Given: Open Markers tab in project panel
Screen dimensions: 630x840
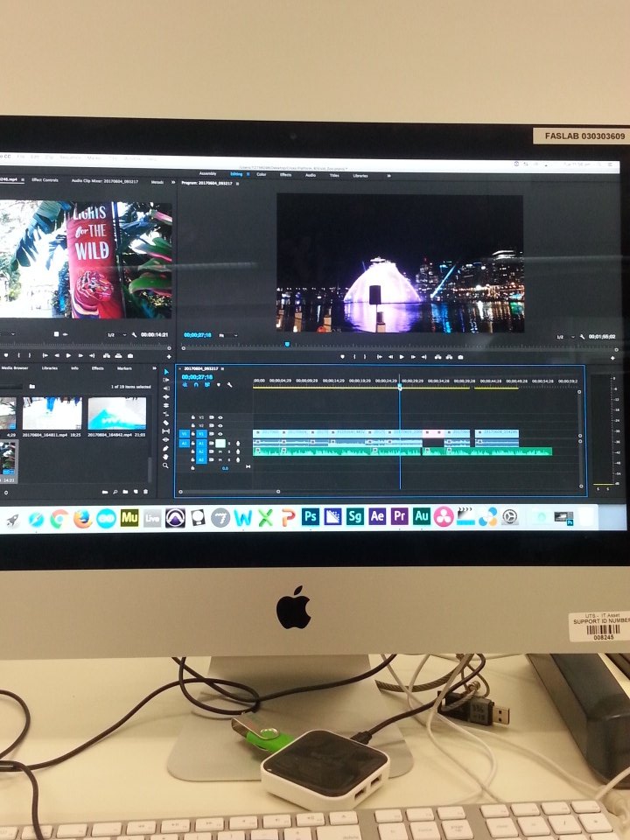Looking at the screenshot, I should 124,368.
